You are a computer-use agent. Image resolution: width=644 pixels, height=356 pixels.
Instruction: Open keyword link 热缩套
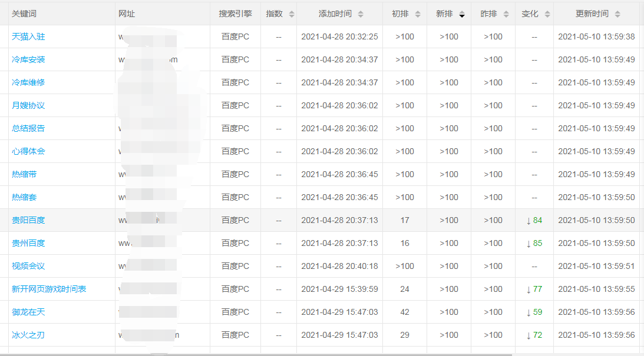point(24,197)
